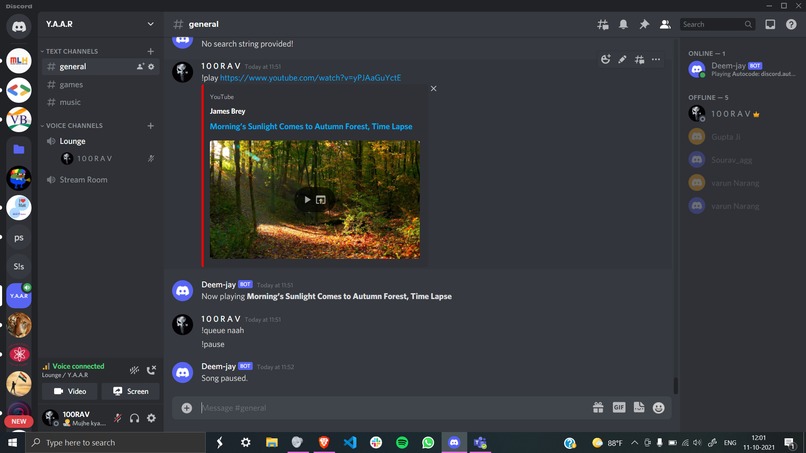The height and width of the screenshot is (453, 806).
Task: Open more options for hovered message
Action: 656,60
